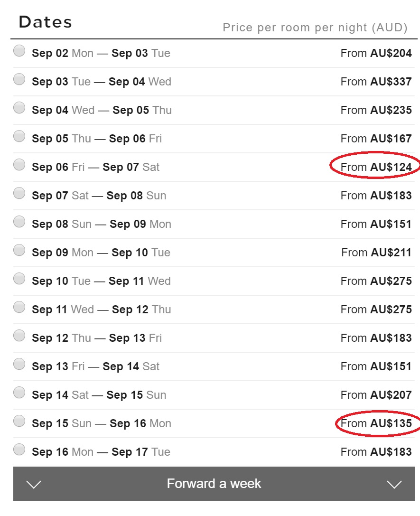420x516 pixels.
Task: Select the Sep 14 Sat – Sep 15 Sun radio button
Action: point(19,393)
